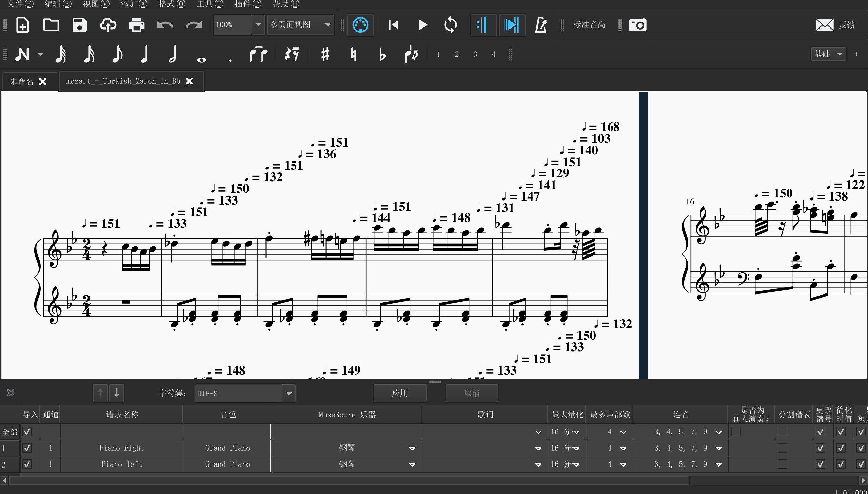Open the 字符集 UTF-8 charset dropdown

pos(245,394)
